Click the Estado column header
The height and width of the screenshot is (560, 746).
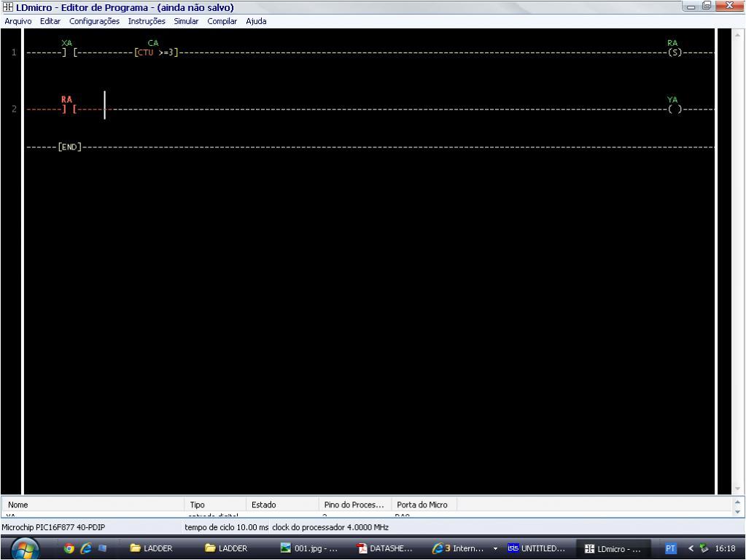pos(282,505)
